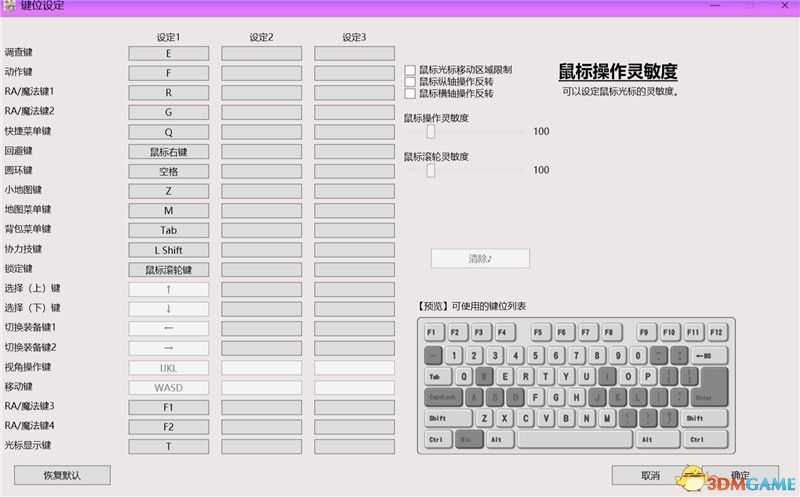This screenshot has height=497, width=800.
Task: Change 背包菜单键 binding Tab
Action: [168, 230]
